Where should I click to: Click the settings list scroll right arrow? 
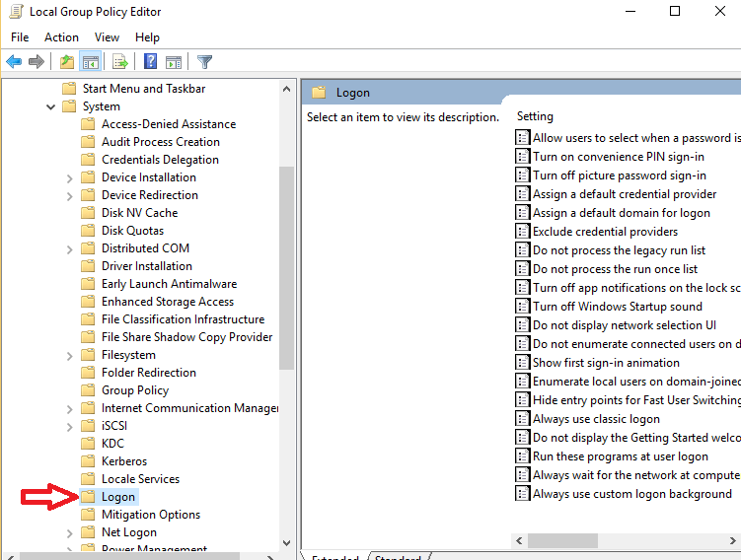tap(732, 540)
